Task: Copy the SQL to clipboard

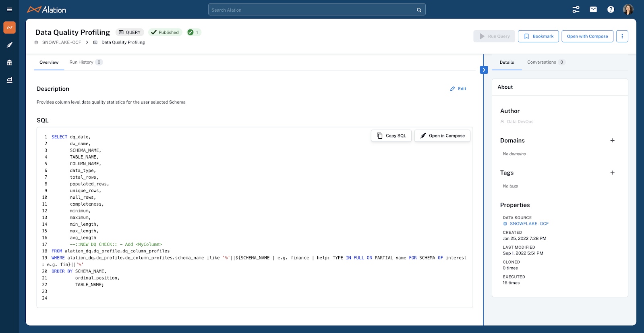Action: click(391, 136)
